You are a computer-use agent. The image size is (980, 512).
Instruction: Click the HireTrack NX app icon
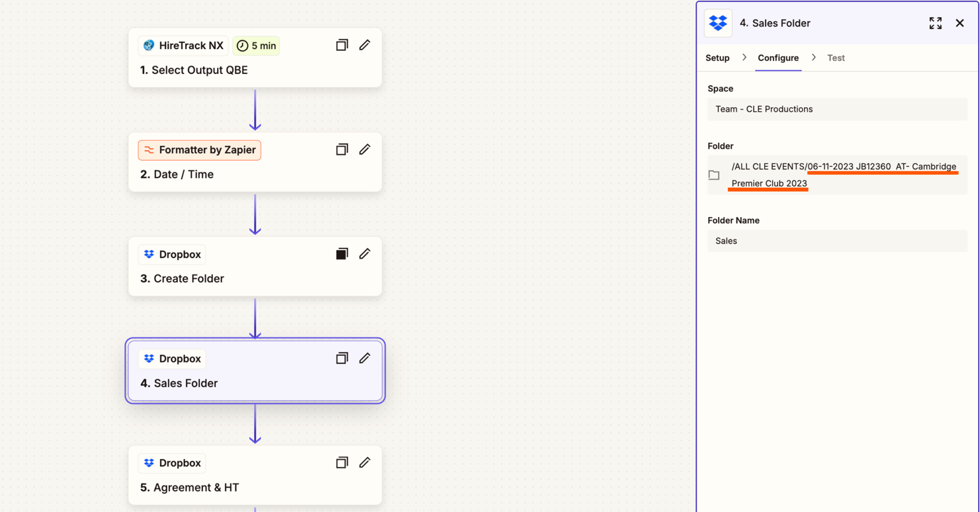[149, 46]
